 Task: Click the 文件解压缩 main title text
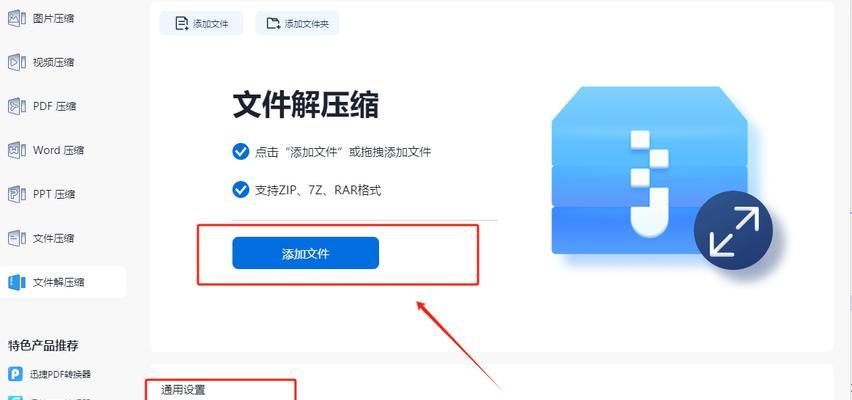tap(305, 105)
